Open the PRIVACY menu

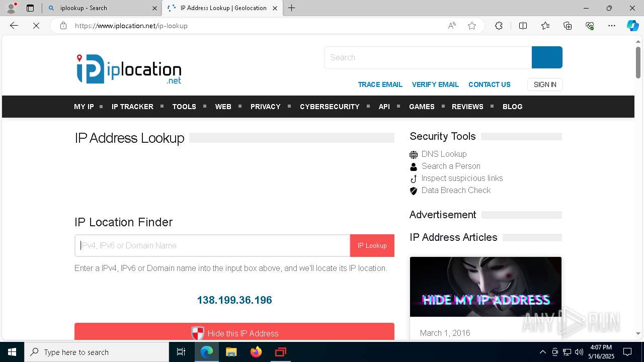pyautogui.click(x=265, y=107)
